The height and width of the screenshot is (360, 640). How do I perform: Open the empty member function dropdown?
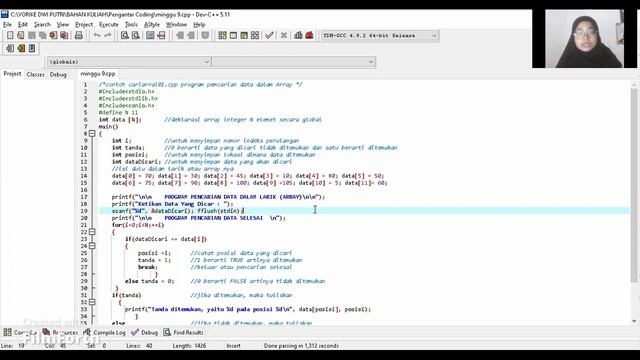point(294,62)
